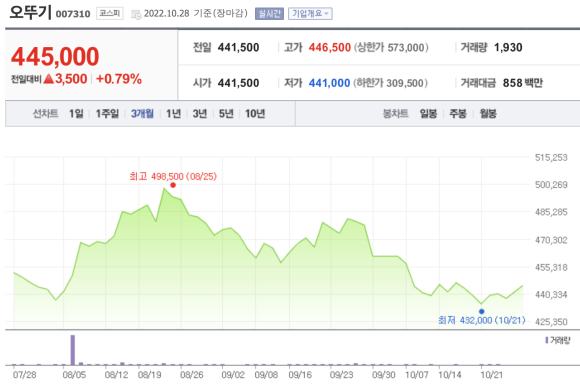Click the purple 거래량 legend icon
This screenshot has width=580, height=392.
pyautogui.click(x=547, y=340)
